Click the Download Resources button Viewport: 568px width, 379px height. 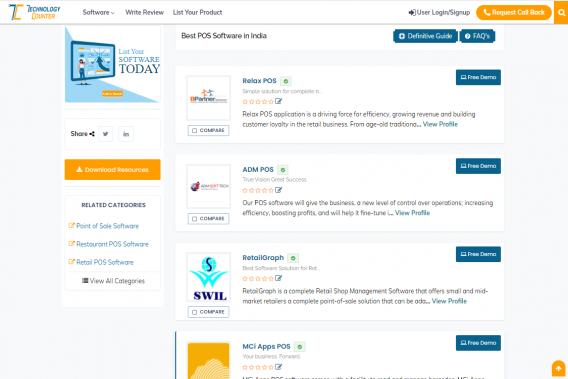[112, 170]
